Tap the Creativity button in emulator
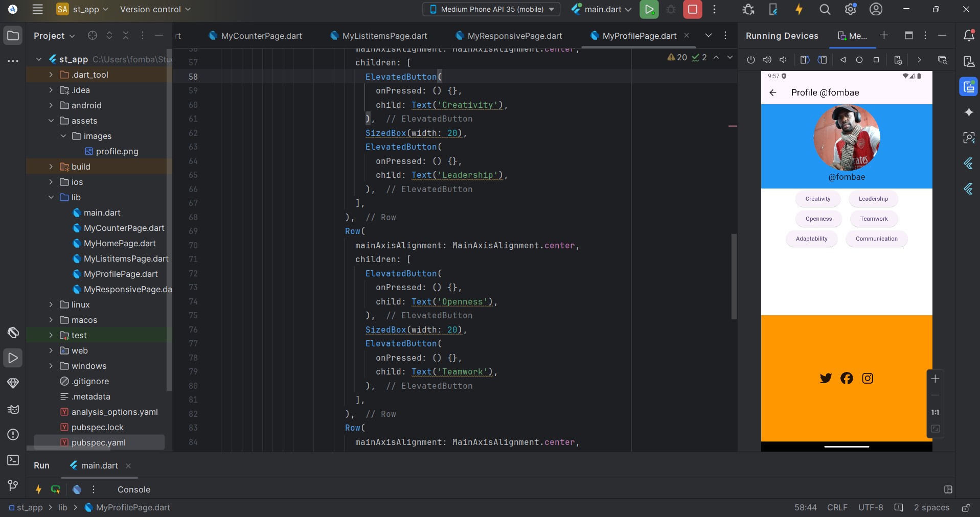Viewport: 980px width, 517px height. point(817,199)
